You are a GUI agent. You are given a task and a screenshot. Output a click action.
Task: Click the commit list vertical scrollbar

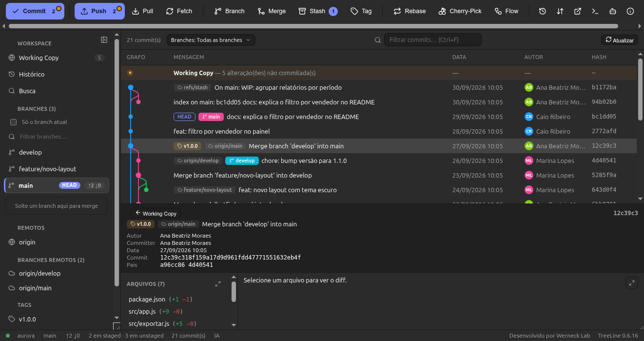pos(640,89)
